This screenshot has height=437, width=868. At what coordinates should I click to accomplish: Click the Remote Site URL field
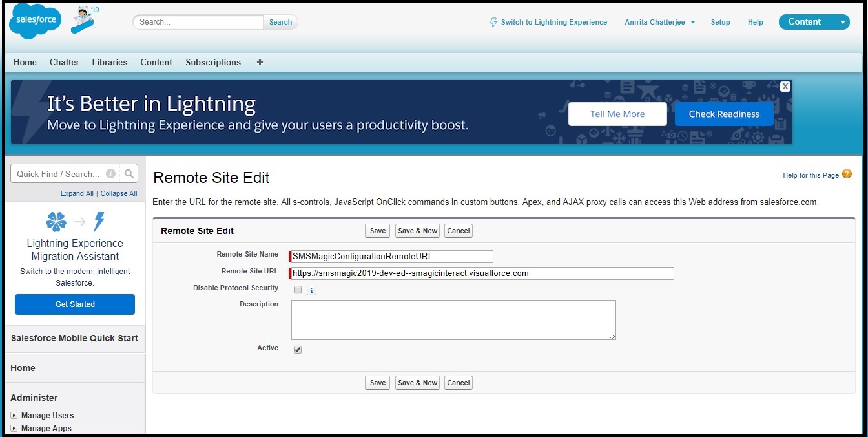click(482, 273)
